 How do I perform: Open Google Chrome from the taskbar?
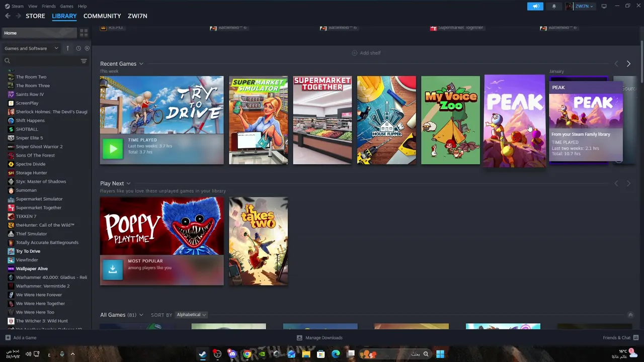tap(247, 354)
